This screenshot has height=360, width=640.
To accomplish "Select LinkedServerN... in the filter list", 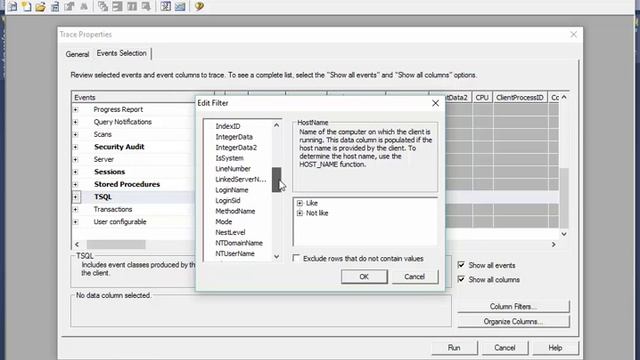I will click(240, 180).
